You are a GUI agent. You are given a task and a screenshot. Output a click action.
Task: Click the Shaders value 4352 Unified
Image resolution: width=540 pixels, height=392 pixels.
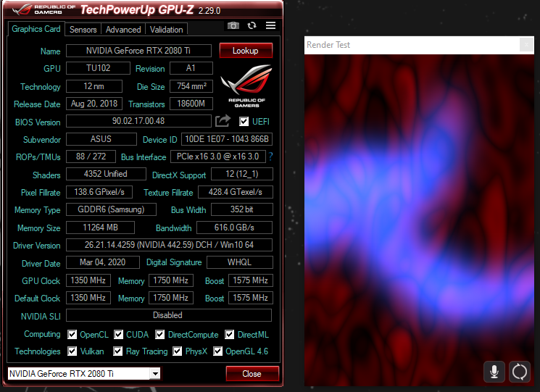coord(106,174)
